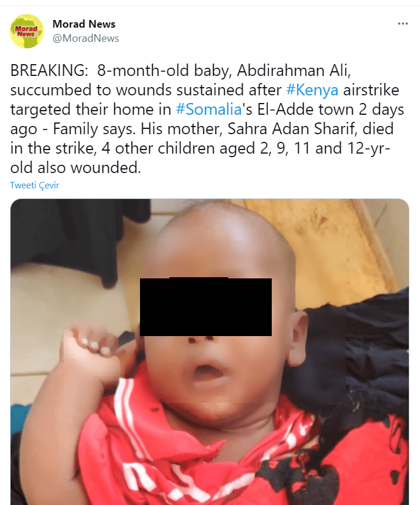420x505 pixels.
Task: Click the baby's open mouth in the photo
Action: click(205, 369)
